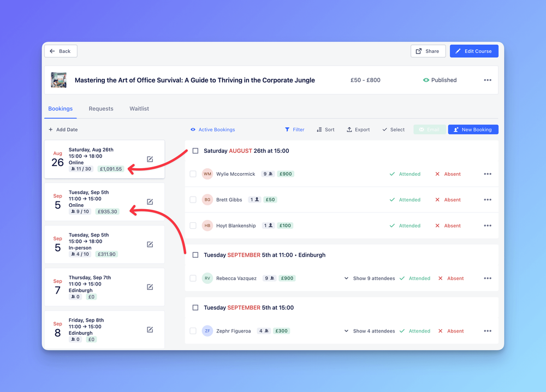546x392 pixels.
Task: Click the course thumbnail image
Action: 59,80
